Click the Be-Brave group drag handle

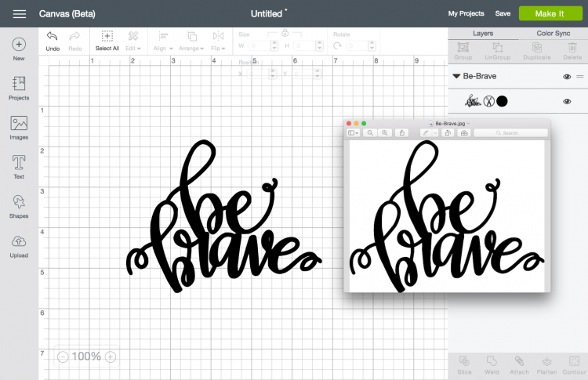click(x=579, y=77)
